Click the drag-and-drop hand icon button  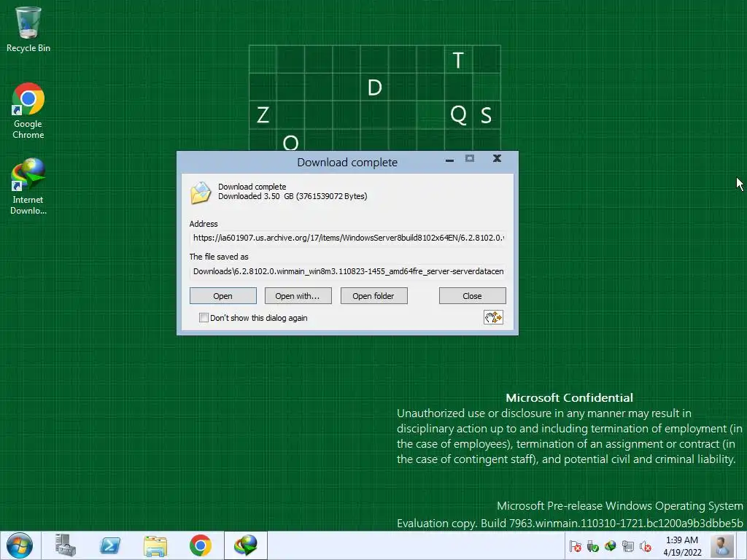(493, 317)
